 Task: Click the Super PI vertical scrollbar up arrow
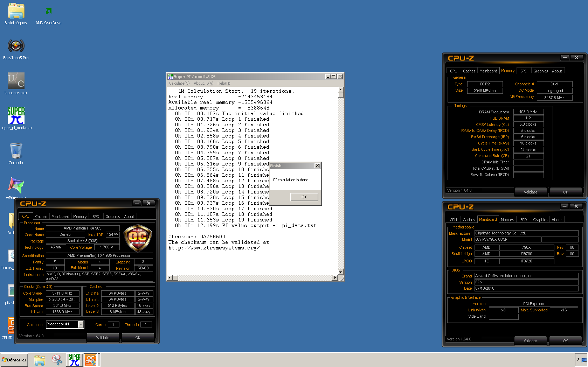pos(340,90)
